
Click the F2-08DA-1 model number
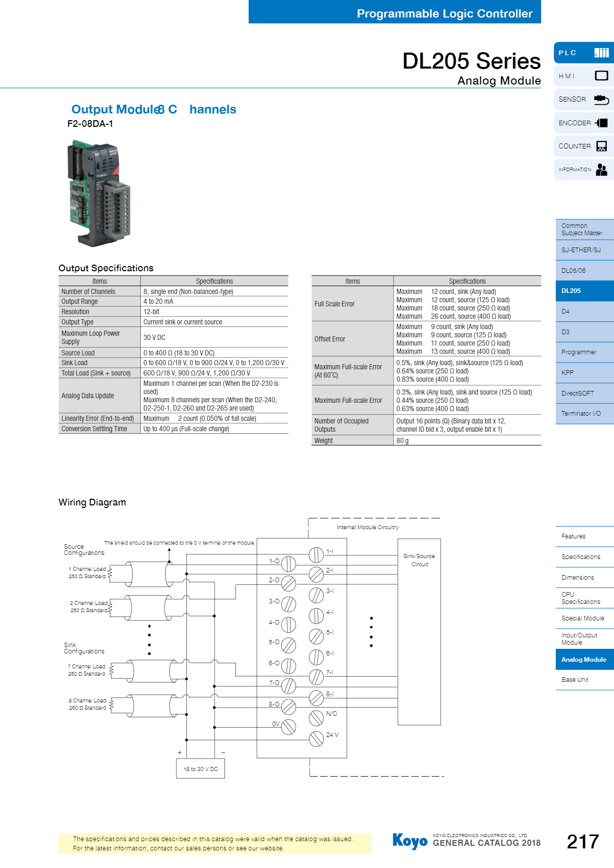(x=90, y=124)
